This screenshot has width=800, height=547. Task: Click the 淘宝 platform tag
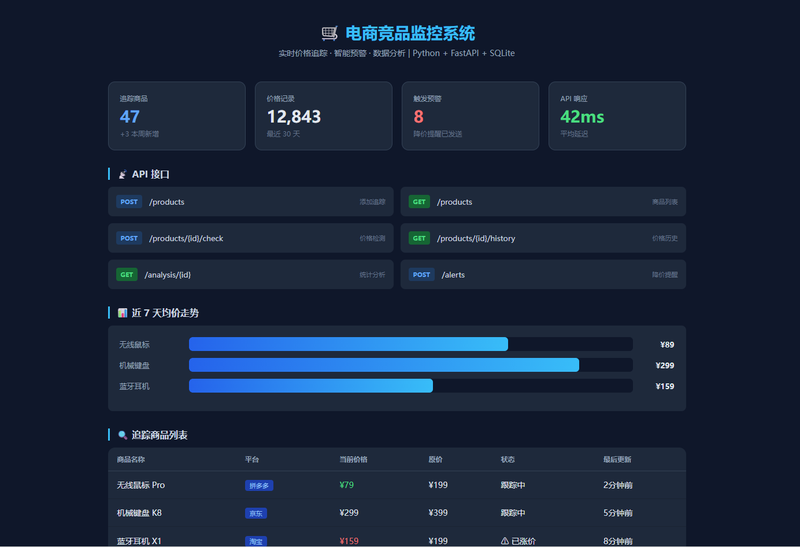256,541
